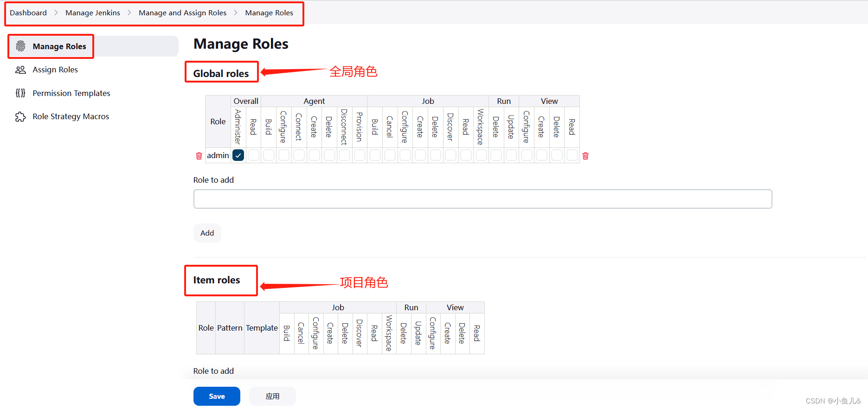Click the Pattern column header in Item roles
The height and width of the screenshot is (409, 868).
coord(230,328)
